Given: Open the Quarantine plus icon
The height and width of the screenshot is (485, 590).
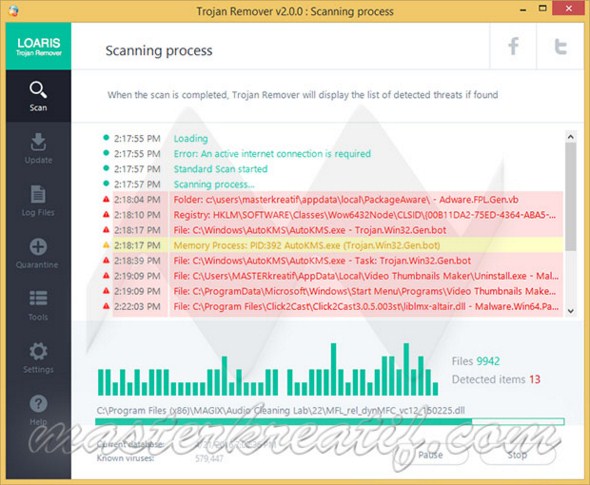Looking at the screenshot, I should click(38, 247).
